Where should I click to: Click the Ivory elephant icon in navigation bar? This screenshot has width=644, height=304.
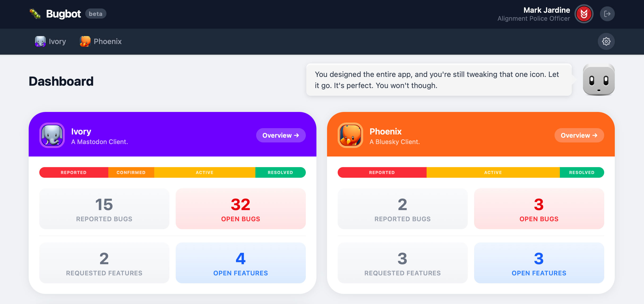[x=40, y=41]
